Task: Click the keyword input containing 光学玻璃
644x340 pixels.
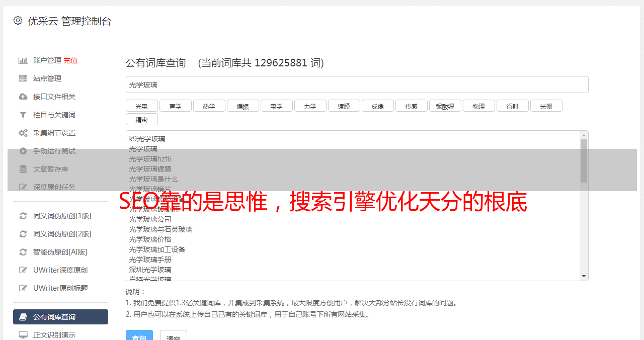Action: (357, 84)
